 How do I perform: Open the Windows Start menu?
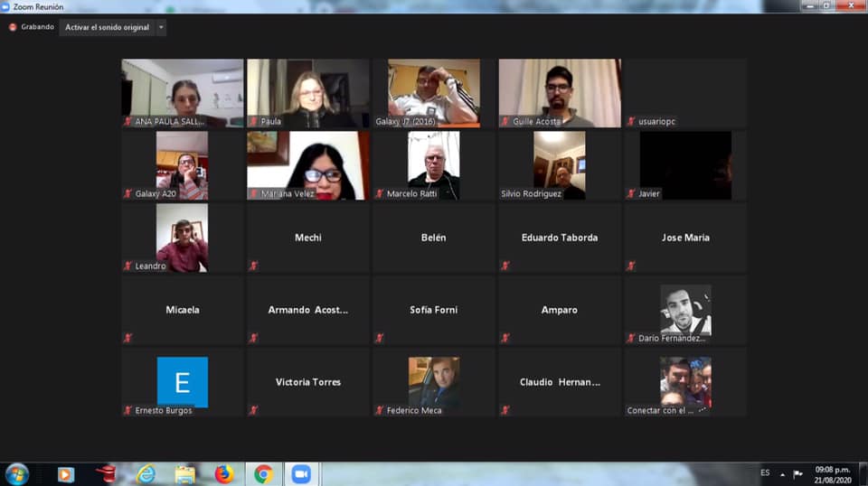pos(17,474)
